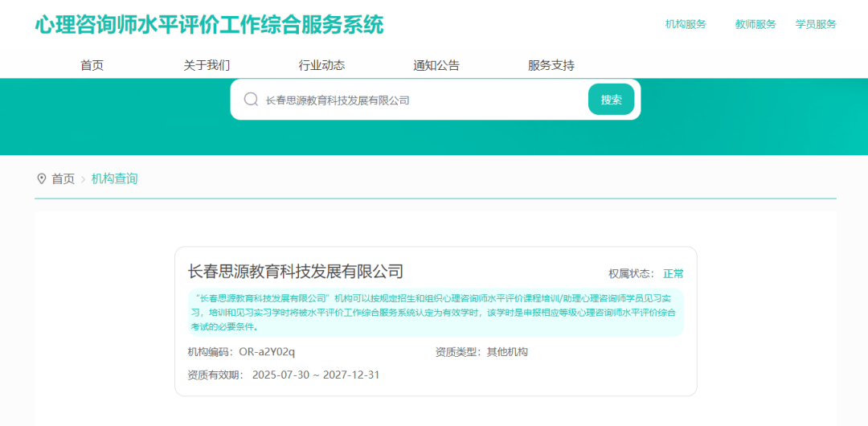Click the green notice paragraph about 有效学时

click(436, 313)
